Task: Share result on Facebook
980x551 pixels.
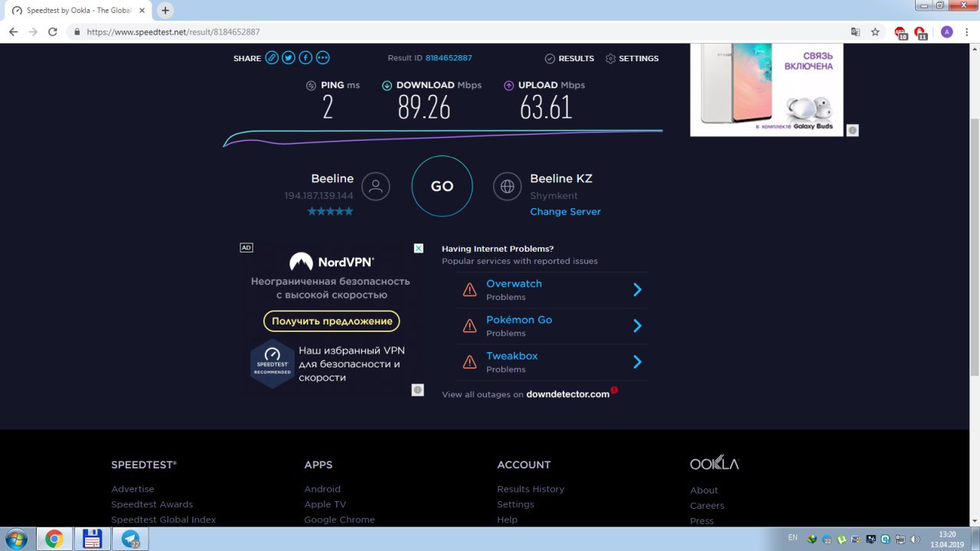Action: (x=305, y=57)
